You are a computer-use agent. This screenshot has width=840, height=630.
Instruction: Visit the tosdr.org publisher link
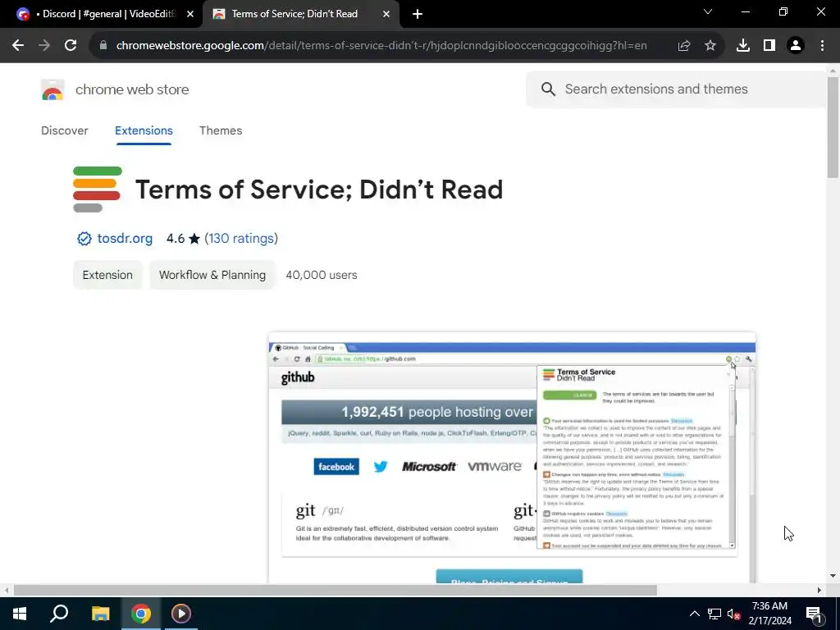click(125, 239)
